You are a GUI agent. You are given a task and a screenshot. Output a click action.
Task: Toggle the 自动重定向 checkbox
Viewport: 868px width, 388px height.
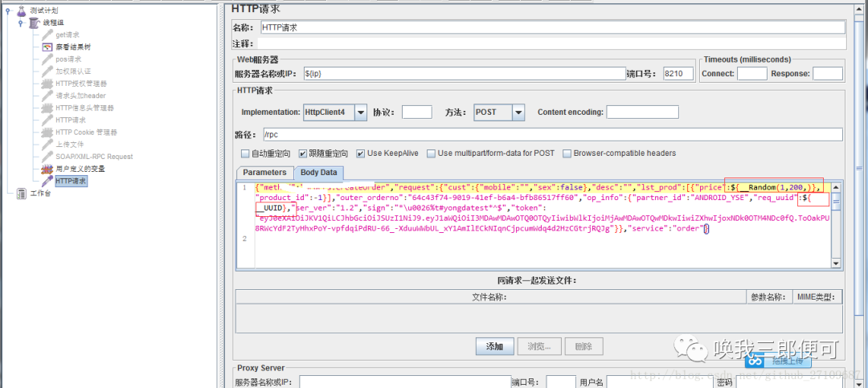[x=245, y=153]
